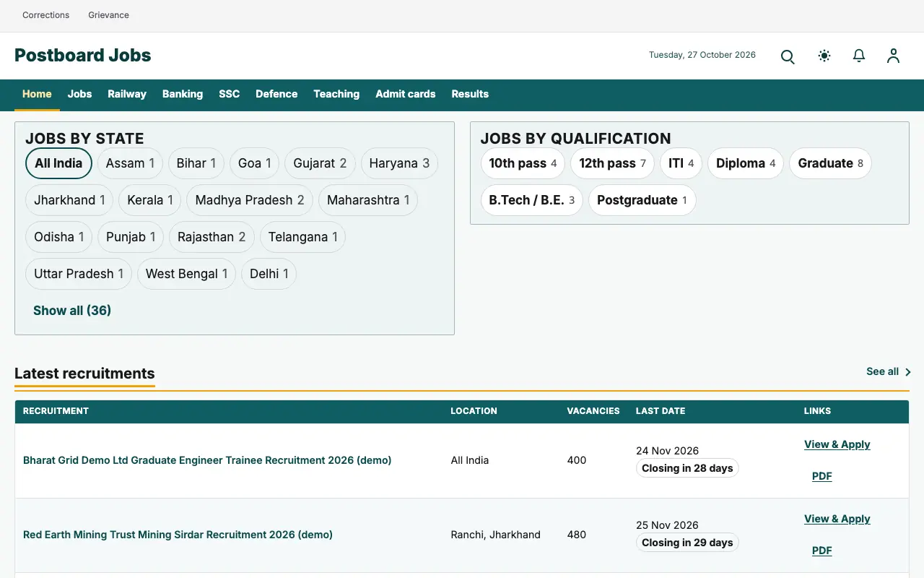The height and width of the screenshot is (578, 924).
Task: Choose the Punjab state chip
Action: 131,237
